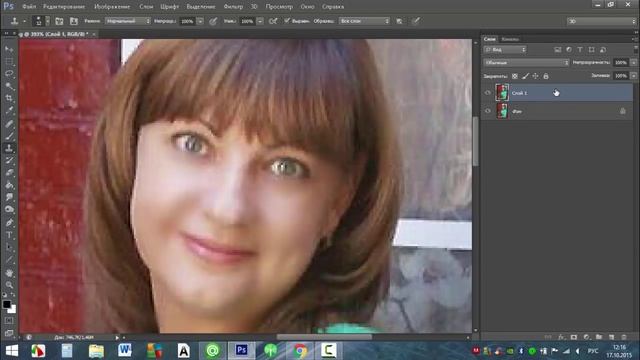Select the Magic Wand tool
The height and width of the screenshot is (360, 640).
pos(9,86)
